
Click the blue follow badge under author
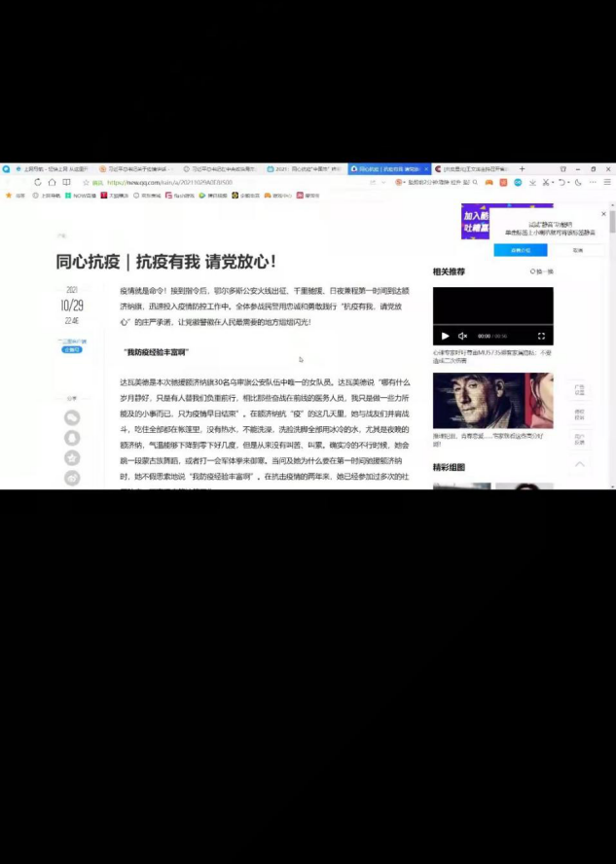[x=72, y=348]
